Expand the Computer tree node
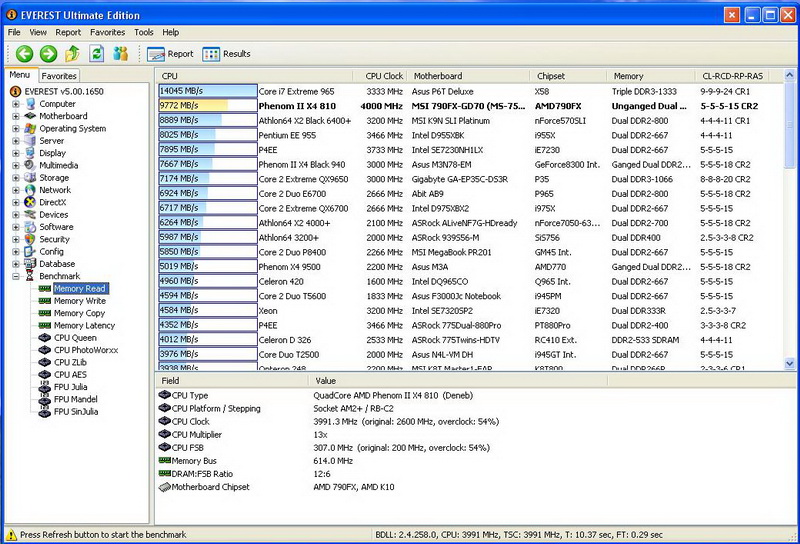800x544 pixels. [16, 104]
